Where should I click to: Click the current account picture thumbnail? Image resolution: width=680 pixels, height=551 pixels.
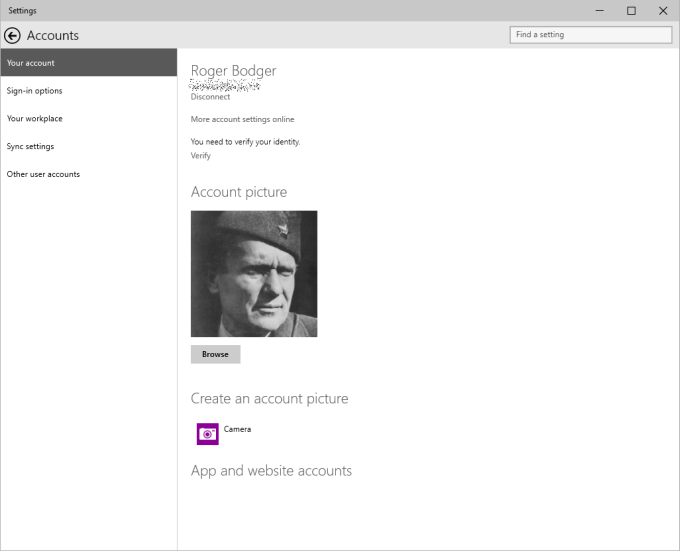coord(254,273)
